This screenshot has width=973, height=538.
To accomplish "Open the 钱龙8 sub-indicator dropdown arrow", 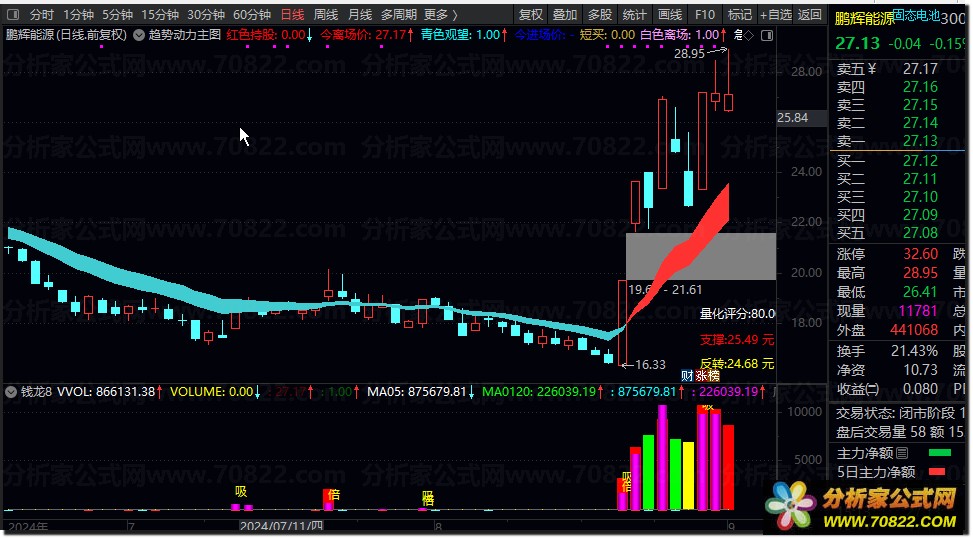I will [11, 392].
